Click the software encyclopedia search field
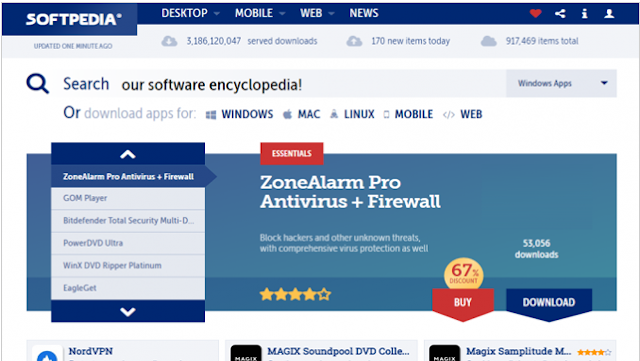The height and width of the screenshot is (361, 640). coord(282,84)
